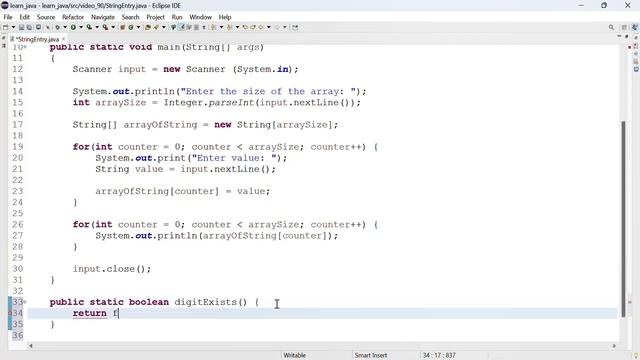Click the Open Type toolbar icon
This screenshot has width=640, height=360.
tap(147, 27)
